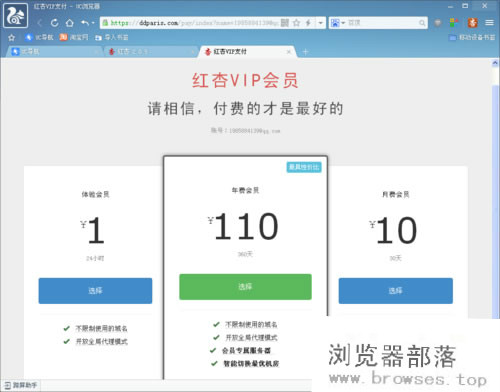Close the 红杏VIP支付 tab
The image size is (500, 392).
pos(289,52)
